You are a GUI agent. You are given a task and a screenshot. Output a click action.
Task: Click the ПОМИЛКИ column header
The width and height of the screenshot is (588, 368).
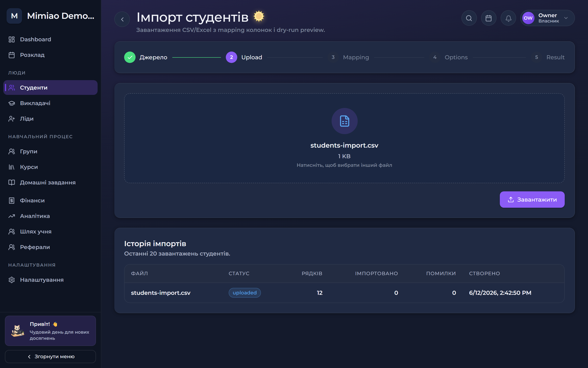441,274
